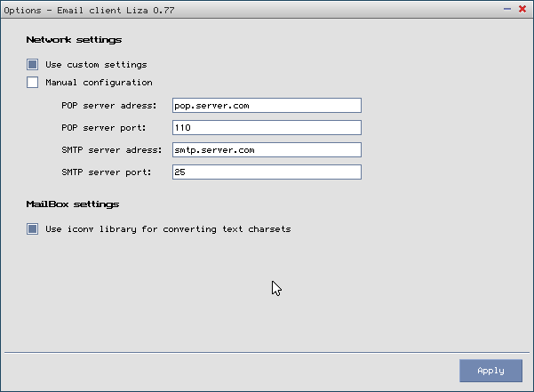Click the "SMTP server port:" label
Viewport: 534px width, 392px height.
(107, 172)
